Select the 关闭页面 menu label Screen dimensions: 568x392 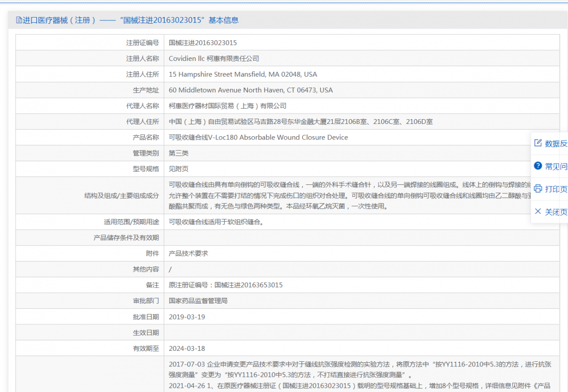click(x=556, y=212)
